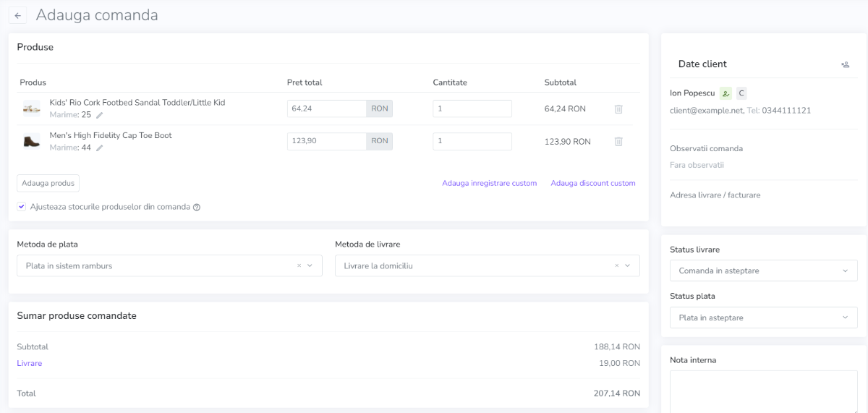868x413 pixels.
Task: Click Adauga discount custom link
Action: [x=593, y=183]
